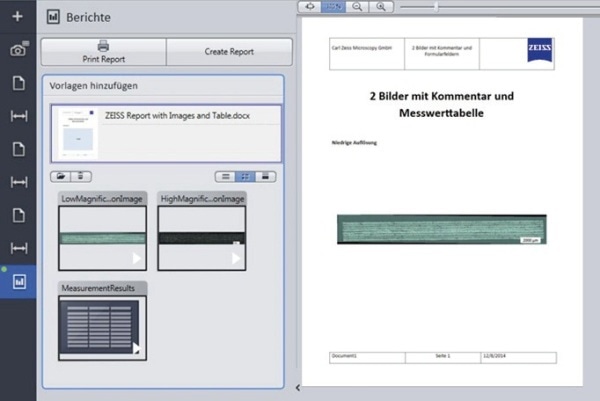This screenshot has width=600, height=401.
Task: Click the fit-to-view icon in preview toolbar
Action: [x=310, y=6]
